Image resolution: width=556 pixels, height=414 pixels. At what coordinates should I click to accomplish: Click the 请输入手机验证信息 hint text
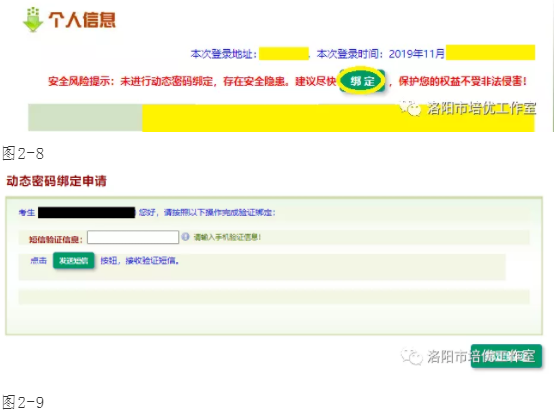coord(227,237)
